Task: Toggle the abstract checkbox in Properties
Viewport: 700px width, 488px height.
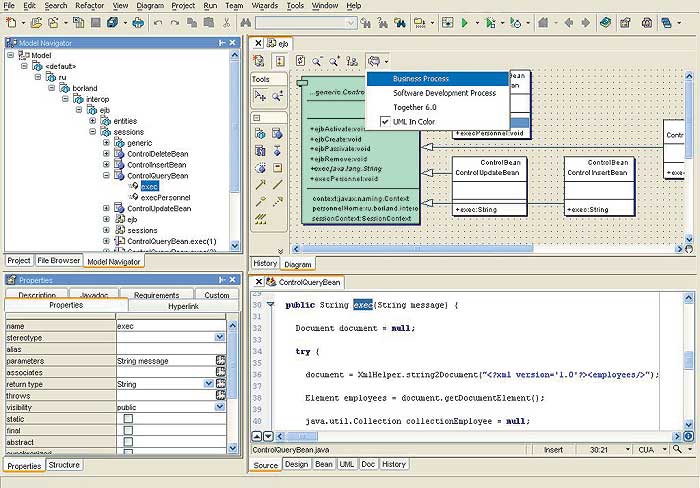Action: [128, 442]
